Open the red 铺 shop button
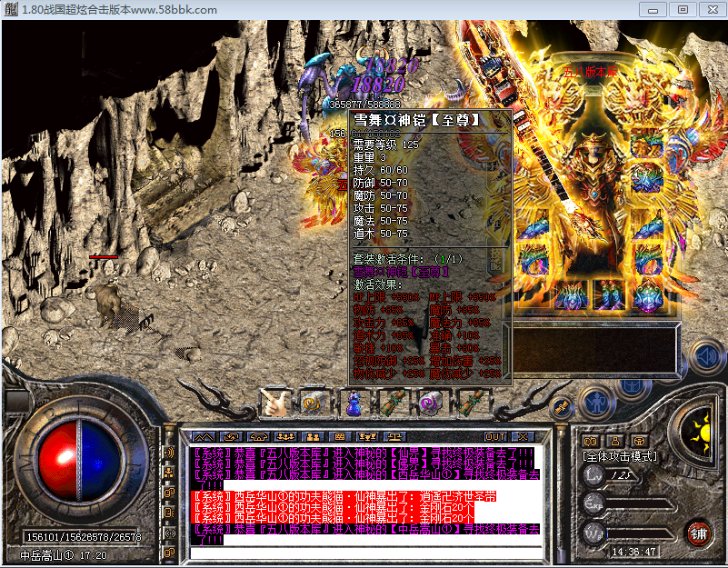Image resolution: width=728 pixels, height=568 pixels. 698,533
